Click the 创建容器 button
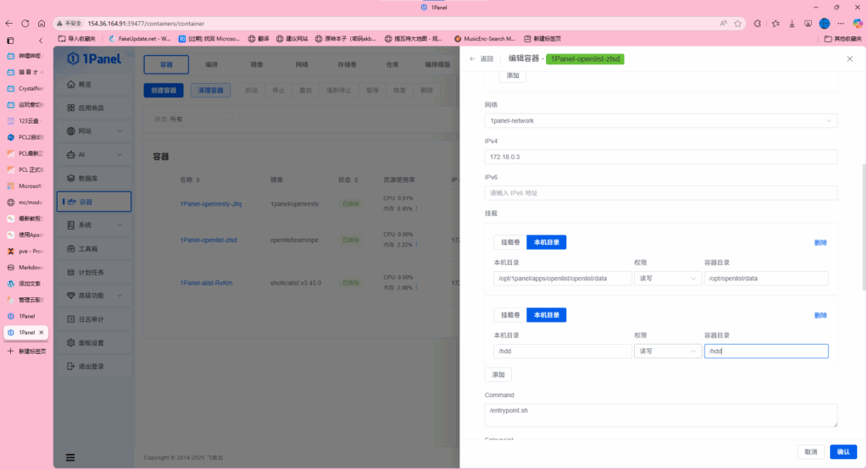The height and width of the screenshot is (470, 868). (x=164, y=90)
